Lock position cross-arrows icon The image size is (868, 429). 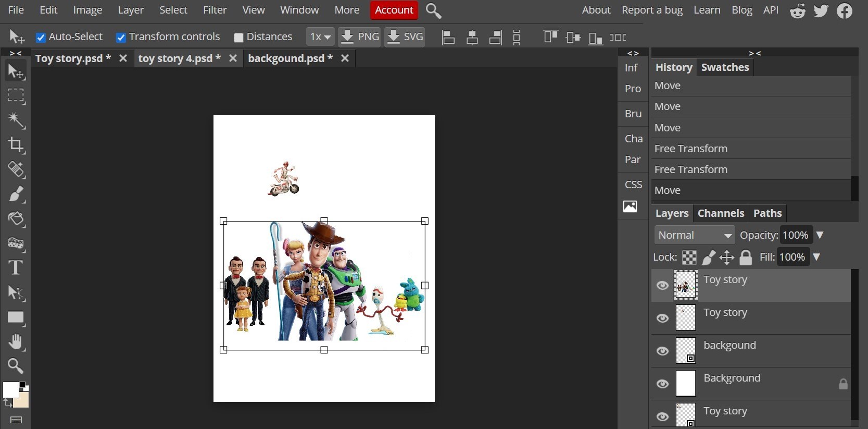tap(727, 257)
